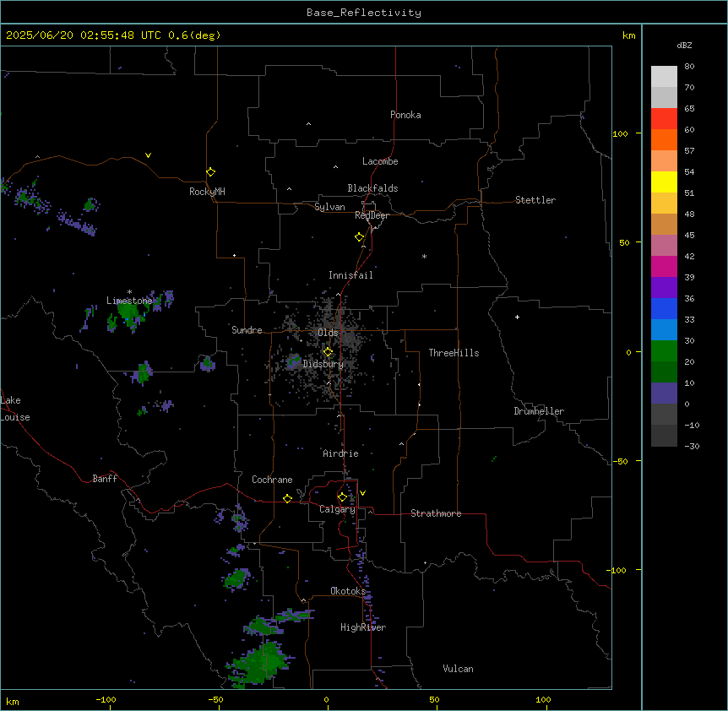Click the Vulcan town label
Viewport: 728px width, 711px height.
tap(458, 669)
